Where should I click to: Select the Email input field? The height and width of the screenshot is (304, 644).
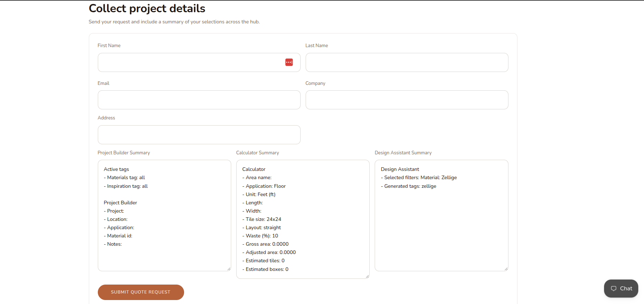coord(199,100)
